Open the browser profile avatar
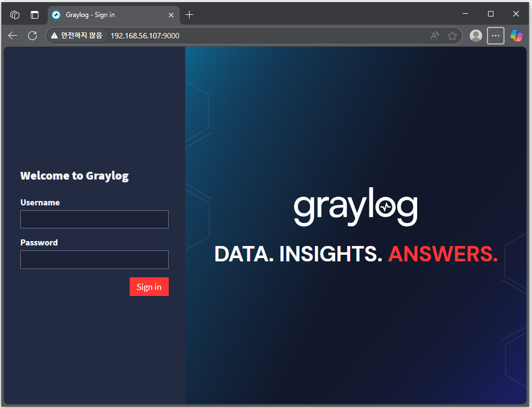The height and width of the screenshot is (408, 532). 476,36
